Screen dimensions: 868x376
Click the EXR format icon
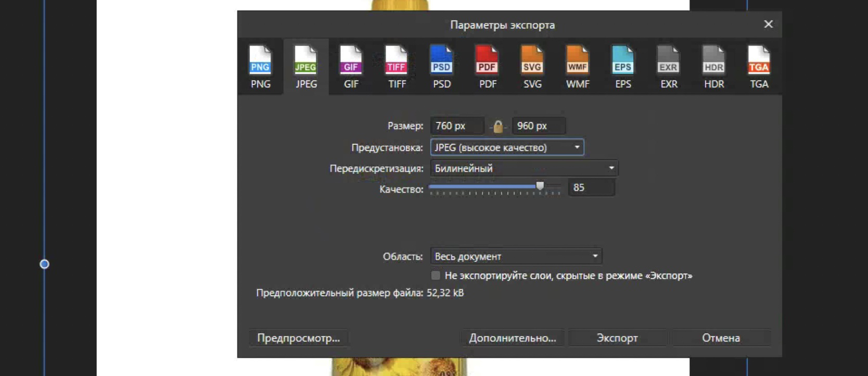pos(668,67)
